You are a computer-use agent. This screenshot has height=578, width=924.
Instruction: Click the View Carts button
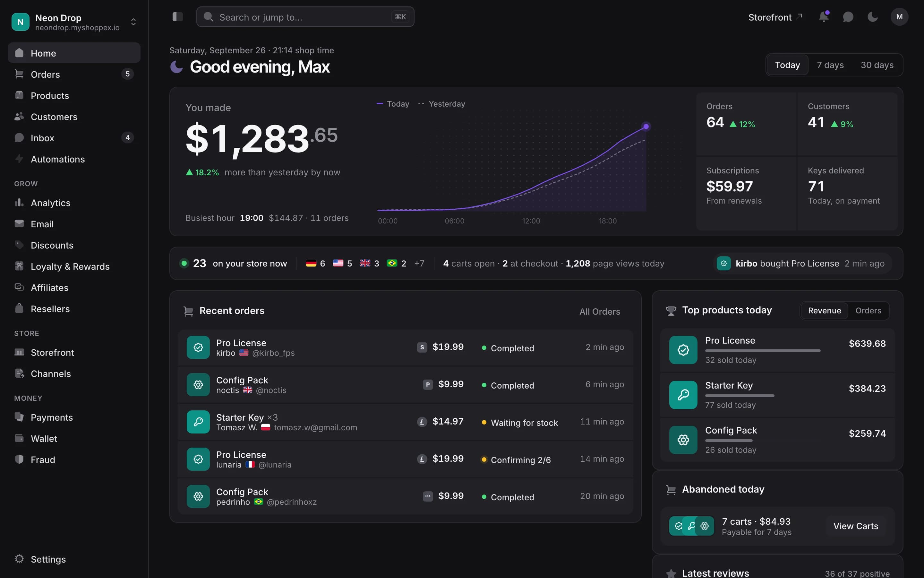(856, 526)
